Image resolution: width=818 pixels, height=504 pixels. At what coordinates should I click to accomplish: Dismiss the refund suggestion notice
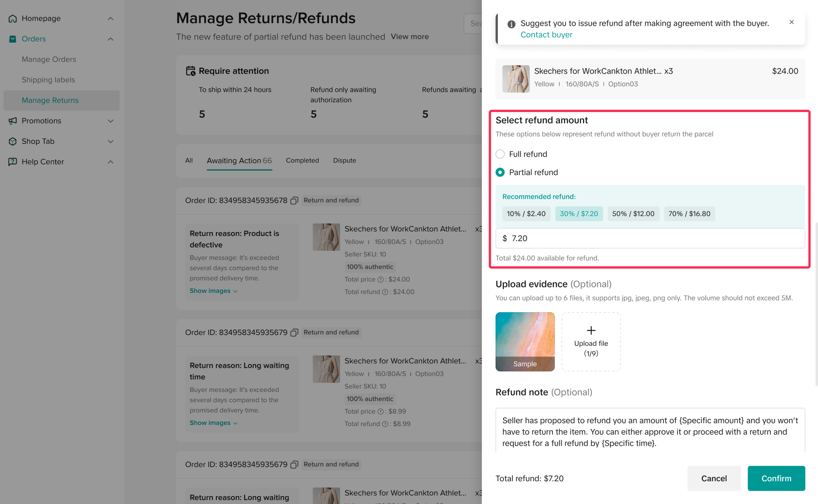point(791,22)
